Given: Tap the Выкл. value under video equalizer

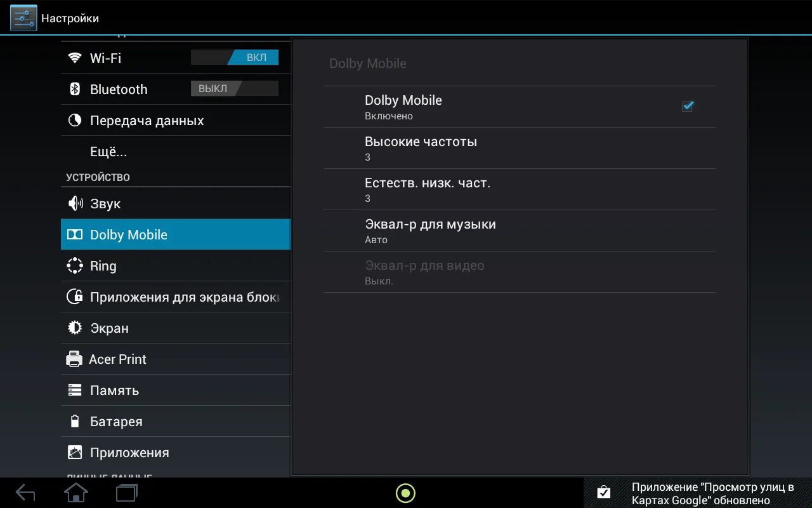Looking at the screenshot, I should (379, 281).
